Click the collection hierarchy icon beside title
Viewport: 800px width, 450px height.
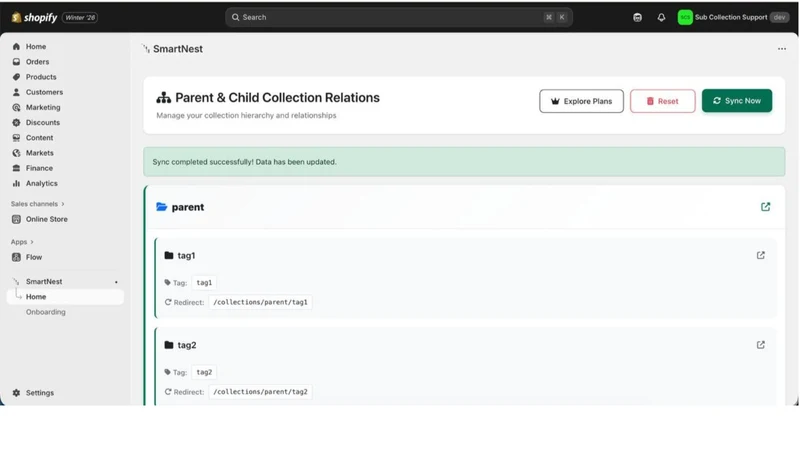[163, 97]
